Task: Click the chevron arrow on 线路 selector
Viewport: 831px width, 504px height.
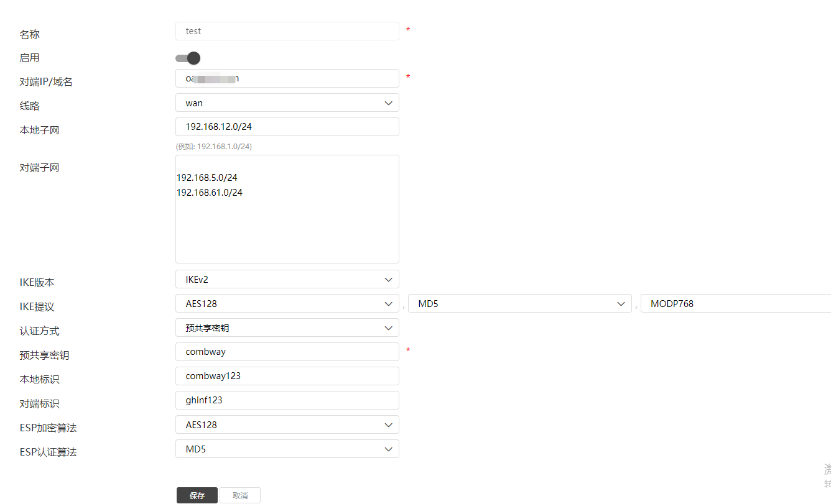Action: click(x=389, y=103)
